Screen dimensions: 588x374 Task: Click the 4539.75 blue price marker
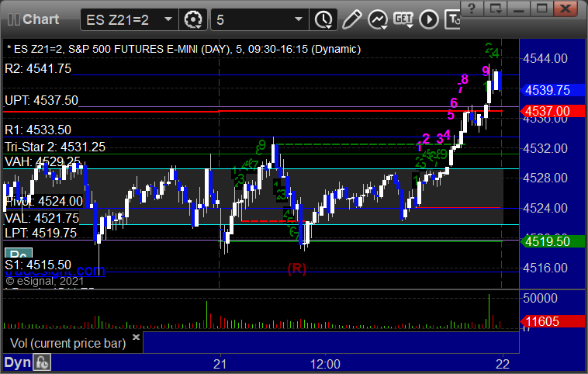coord(552,90)
